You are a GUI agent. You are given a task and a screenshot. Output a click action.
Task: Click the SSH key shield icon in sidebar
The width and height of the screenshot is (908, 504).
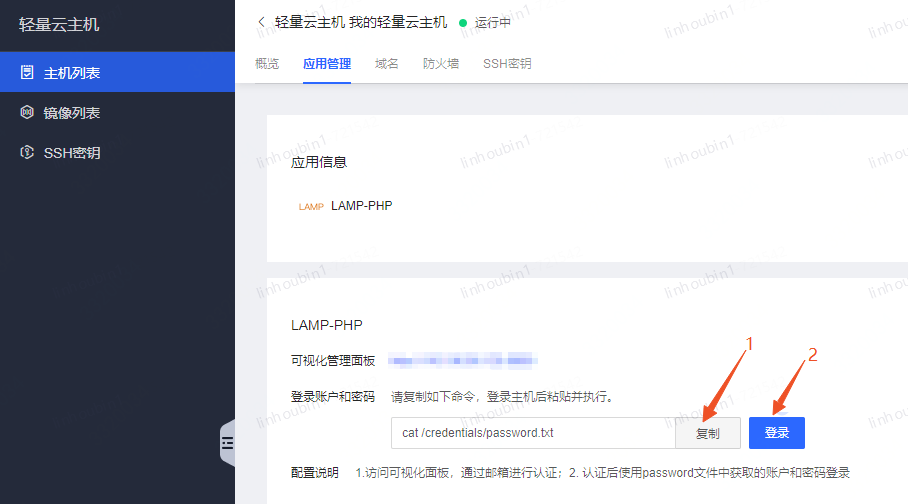27,152
